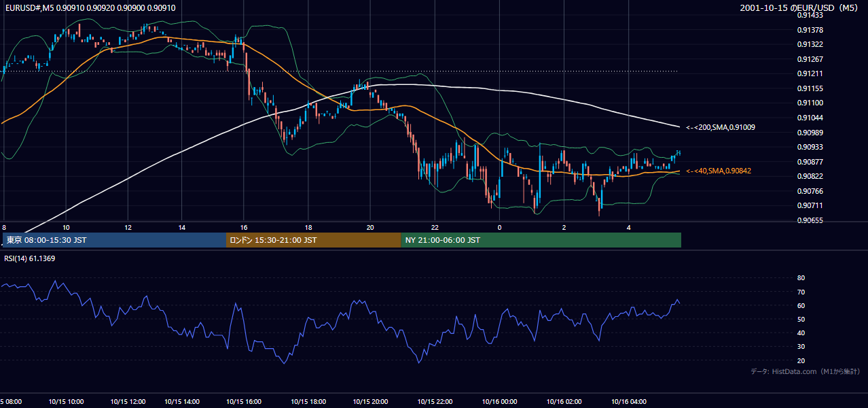868x408 pixels.
Task: Click price axis value 0.90933
Action: pyautogui.click(x=810, y=147)
